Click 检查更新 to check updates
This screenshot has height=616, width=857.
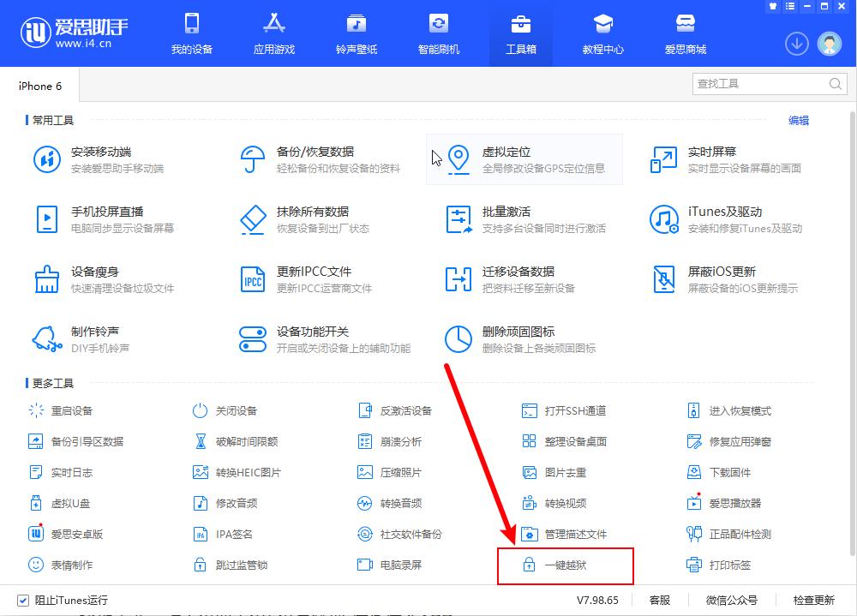pos(814,601)
